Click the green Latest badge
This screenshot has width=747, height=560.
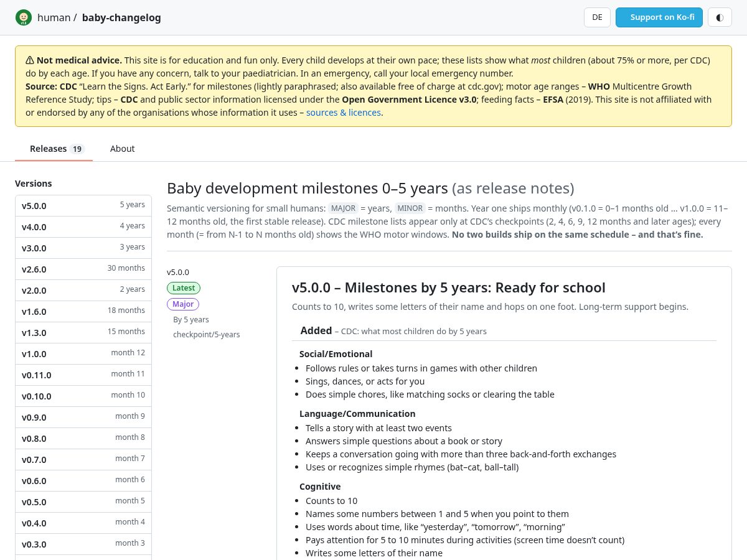click(x=184, y=288)
